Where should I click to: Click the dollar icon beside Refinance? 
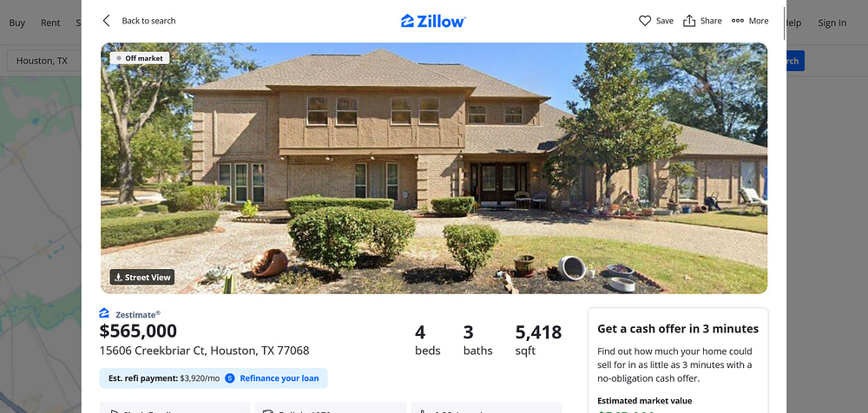coord(230,378)
